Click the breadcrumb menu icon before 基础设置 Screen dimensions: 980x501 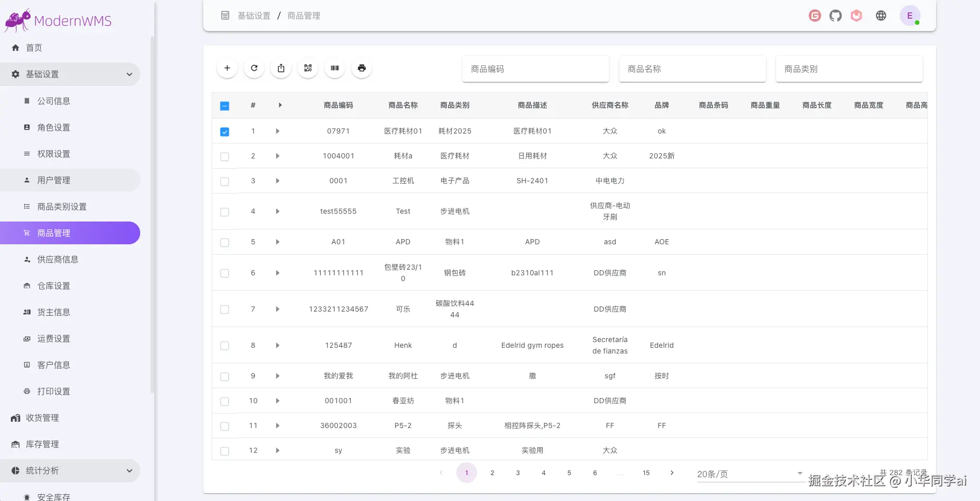point(225,16)
